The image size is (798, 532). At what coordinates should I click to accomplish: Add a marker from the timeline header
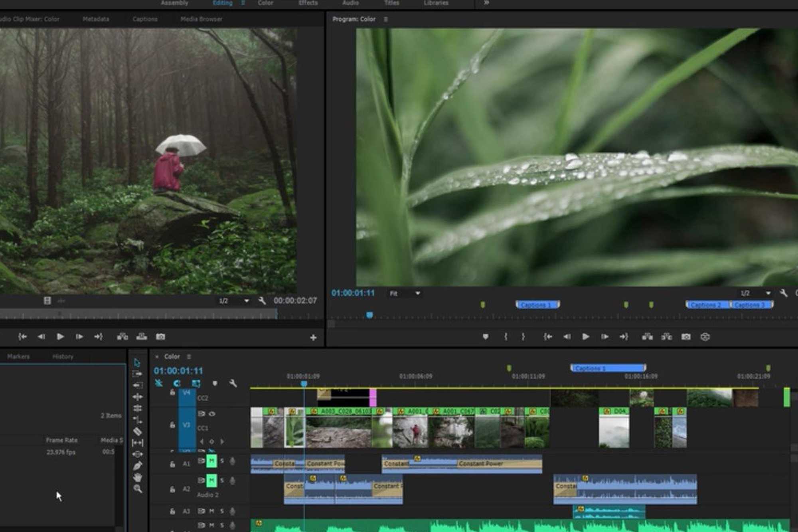tap(215, 384)
